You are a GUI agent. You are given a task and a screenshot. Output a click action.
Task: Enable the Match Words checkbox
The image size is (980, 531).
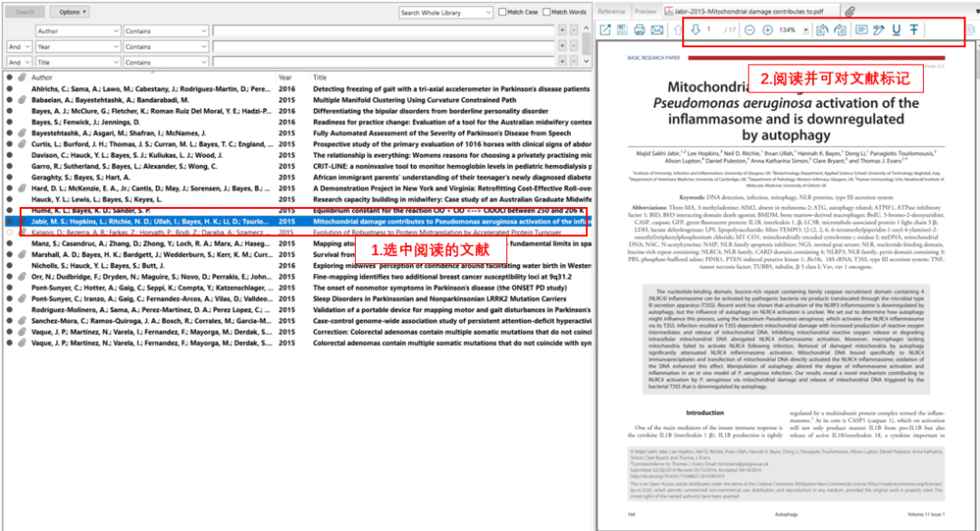[x=547, y=12]
